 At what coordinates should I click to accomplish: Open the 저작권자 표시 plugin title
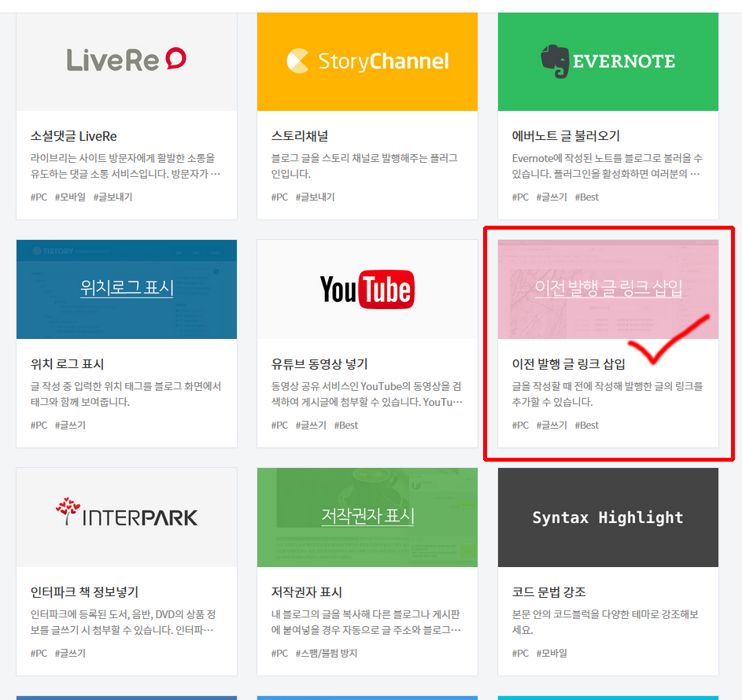pyautogui.click(x=307, y=591)
